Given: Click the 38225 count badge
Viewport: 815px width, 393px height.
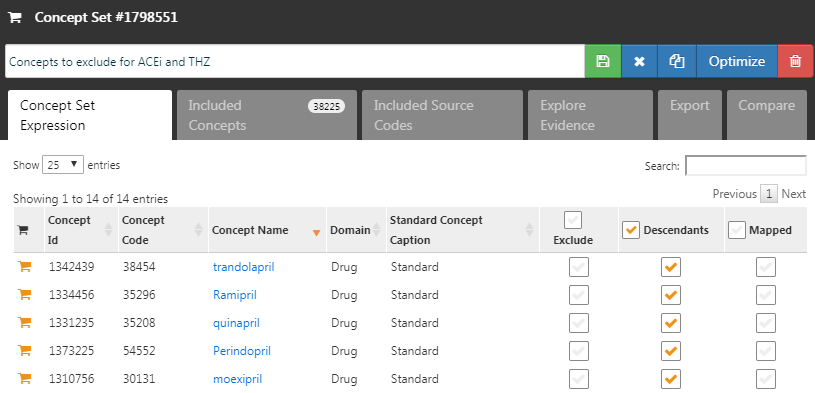Looking at the screenshot, I should pyautogui.click(x=326, y=107).
